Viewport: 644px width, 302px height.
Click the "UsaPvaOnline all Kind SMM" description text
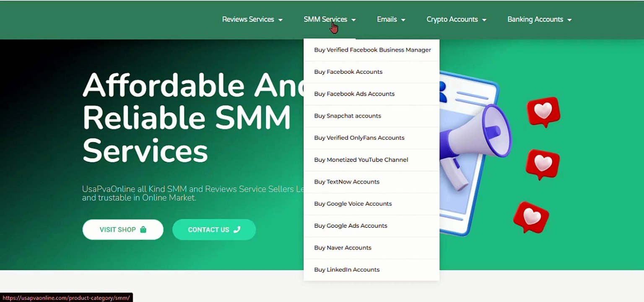[x=193, y=193]
